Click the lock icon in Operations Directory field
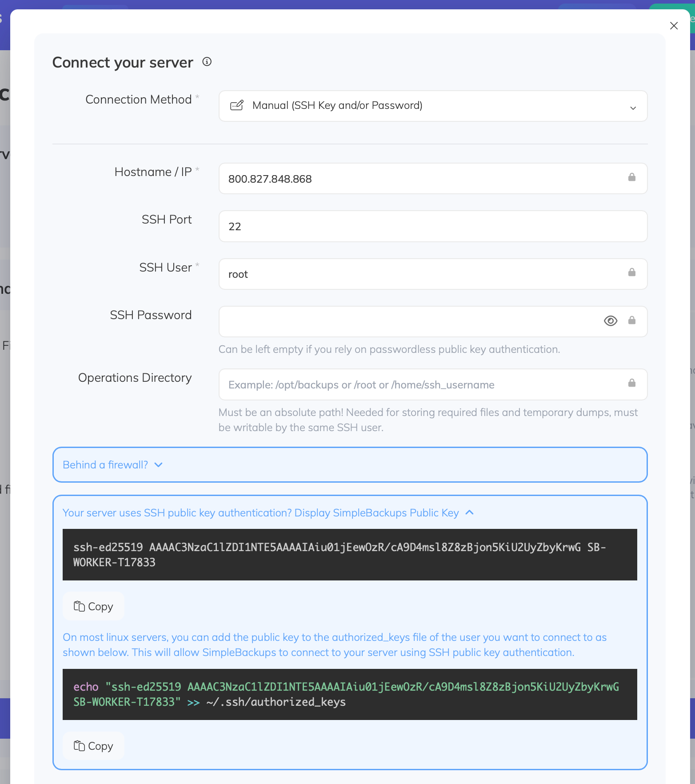 [631, 383]
